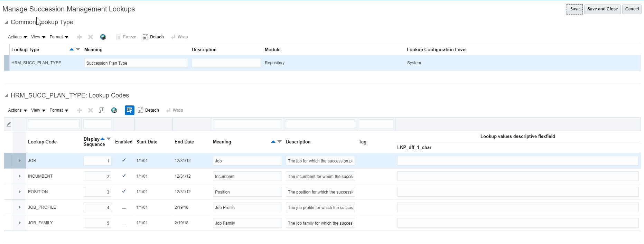The height and width of the screenshot is (244, 644).
Task: Open the Format menu in the Lookup Codes toolbar
Action: (59, 110)
